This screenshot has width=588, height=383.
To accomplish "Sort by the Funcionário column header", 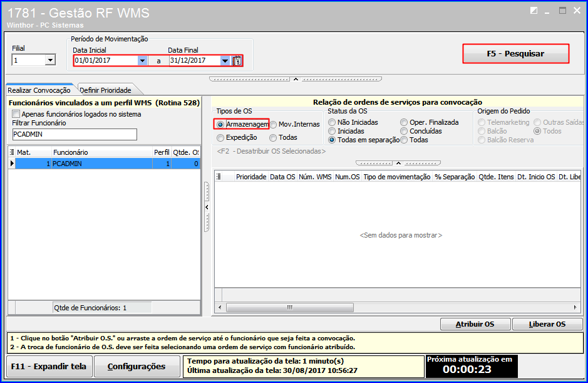I will 101,152.
